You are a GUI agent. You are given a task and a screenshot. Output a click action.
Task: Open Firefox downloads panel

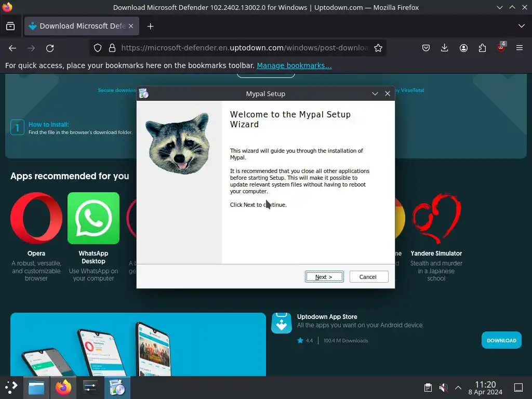pos(445,48)
